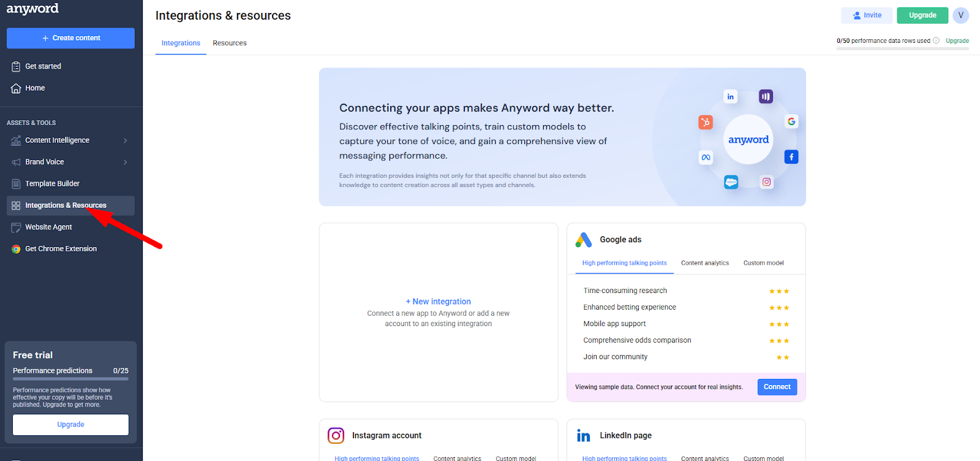Open Get Chrome Extension in the sidebar
This screenshot has height=461, width=980.
[70, 249]
